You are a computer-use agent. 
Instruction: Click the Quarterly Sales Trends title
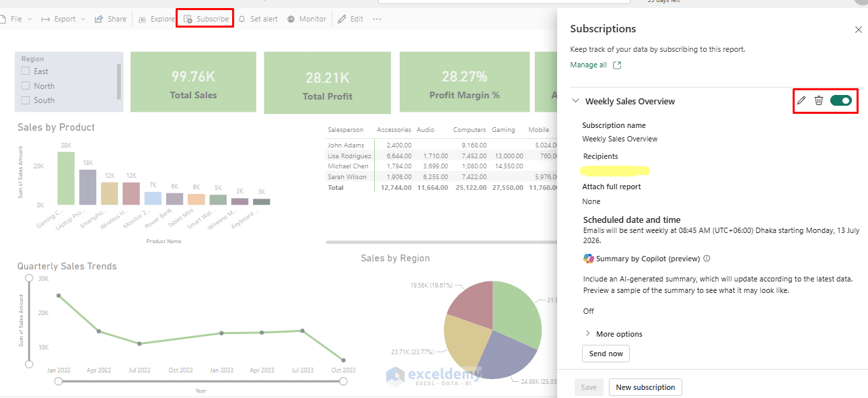[67, 267]
